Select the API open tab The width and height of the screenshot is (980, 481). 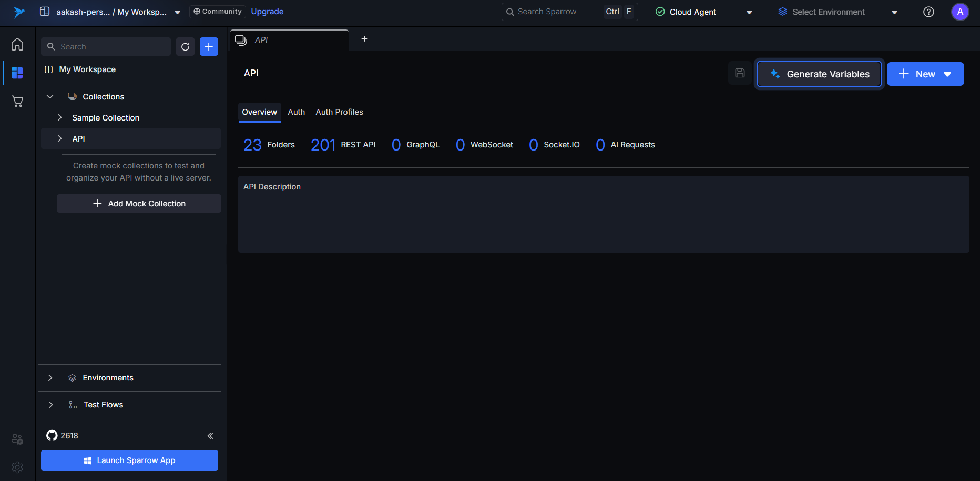pyautogui.click(x=290, y=40)
